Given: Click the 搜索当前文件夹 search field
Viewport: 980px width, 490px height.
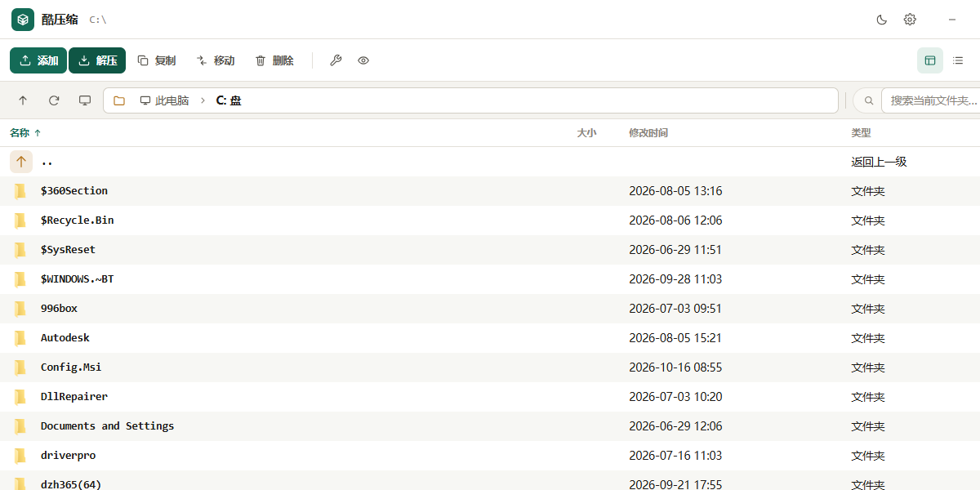Looking at the screenshot, I should (x=930, y=100).
